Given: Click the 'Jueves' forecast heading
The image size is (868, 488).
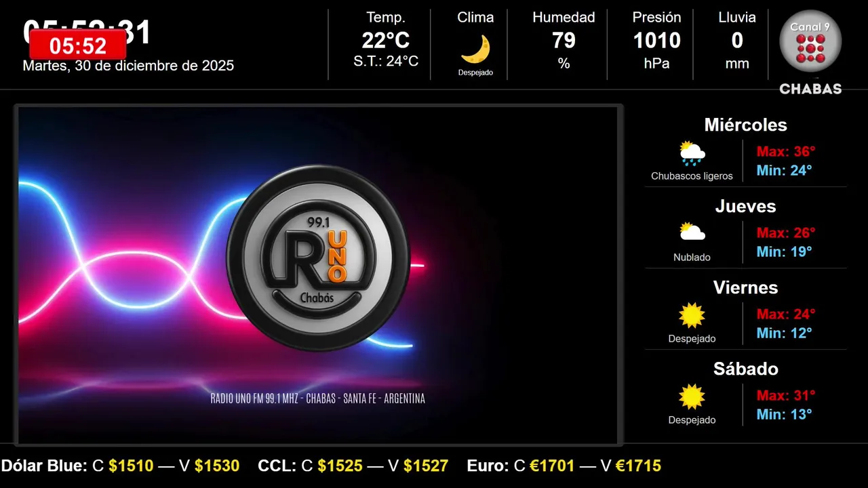Looking at the screenshot, I should pyautogui.click(x=745, y=207).
